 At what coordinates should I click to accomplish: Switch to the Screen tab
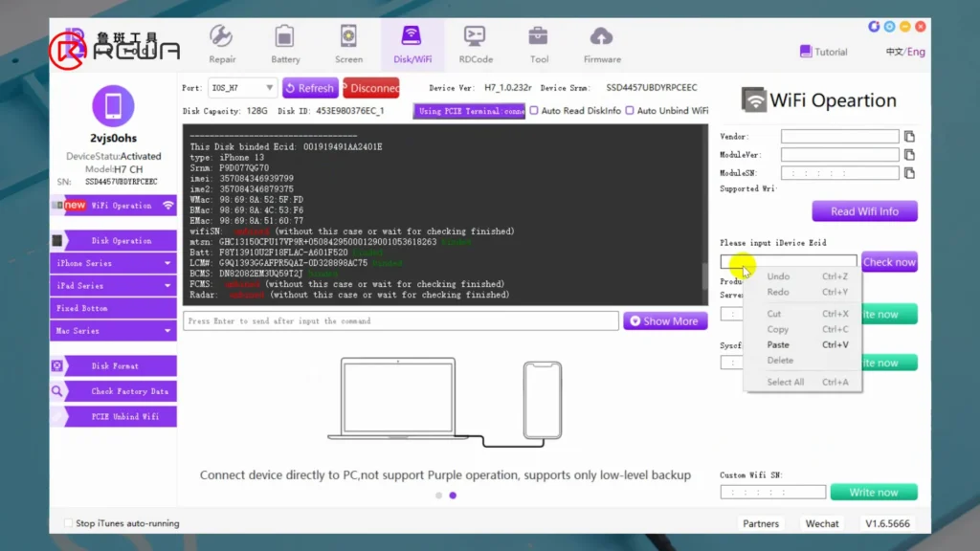pos(348,44)
